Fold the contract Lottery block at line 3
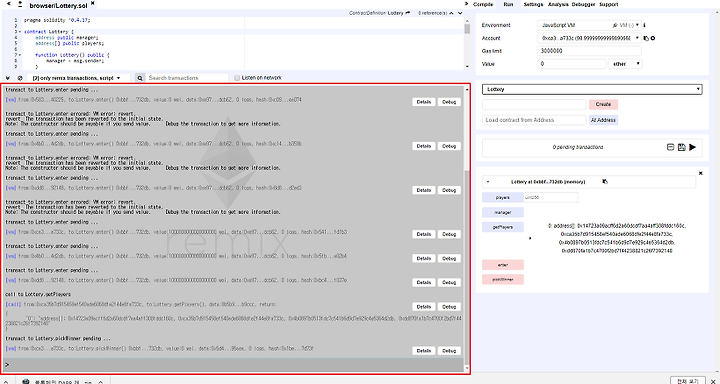 pyautogui.click(x=20, y=32)
